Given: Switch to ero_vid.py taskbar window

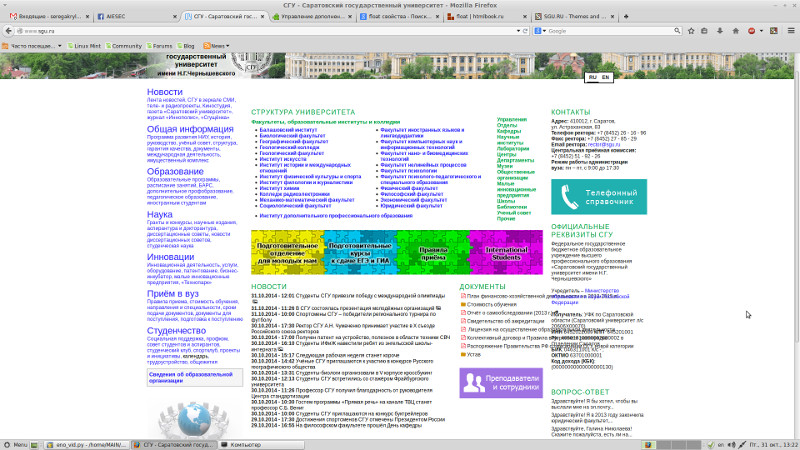Looking at the screenshot, I should coord(86,445).
